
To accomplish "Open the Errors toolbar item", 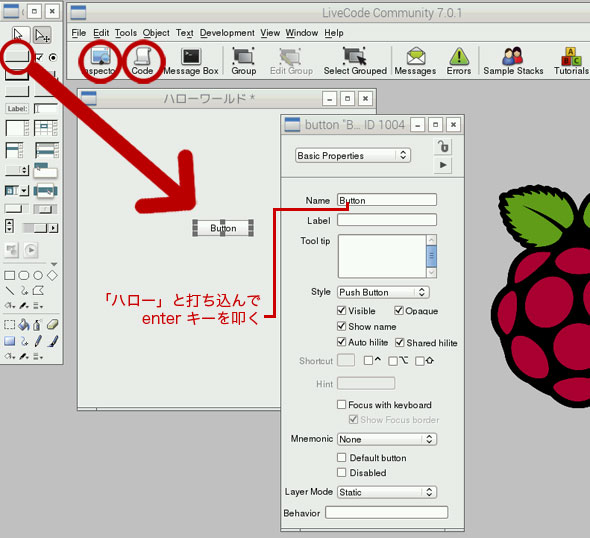I will click(459, 61).
